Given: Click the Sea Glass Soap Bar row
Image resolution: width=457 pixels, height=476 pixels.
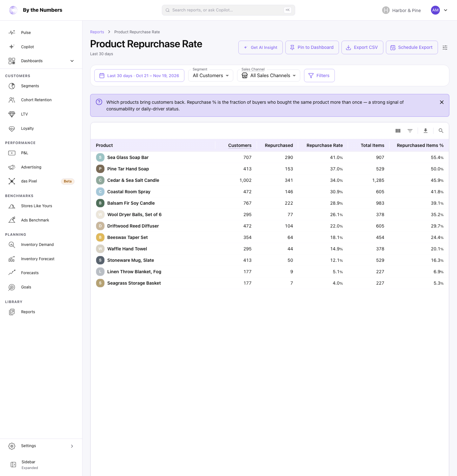Looking at the screenshot, I should tap(270, 157).
